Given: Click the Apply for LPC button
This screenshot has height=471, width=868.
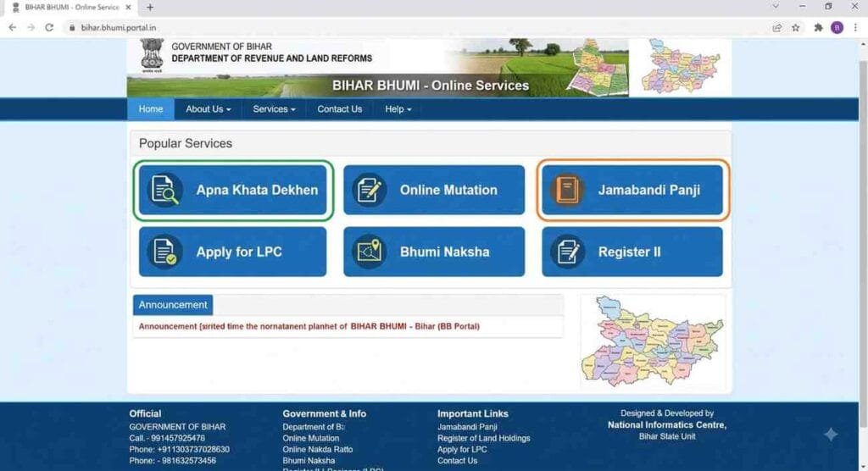Looking at the screenshot, I should pyautogui.click(x=232, y=252).
